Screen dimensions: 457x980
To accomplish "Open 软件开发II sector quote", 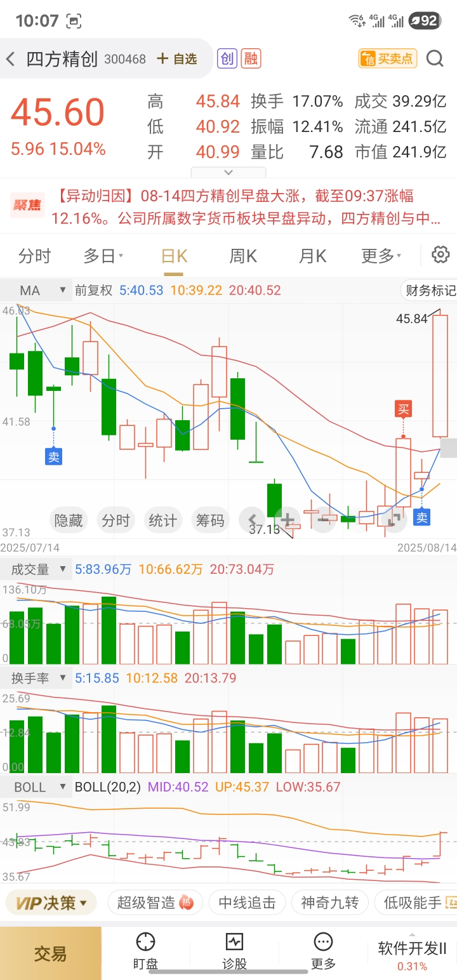I will [x=413, y=956].
